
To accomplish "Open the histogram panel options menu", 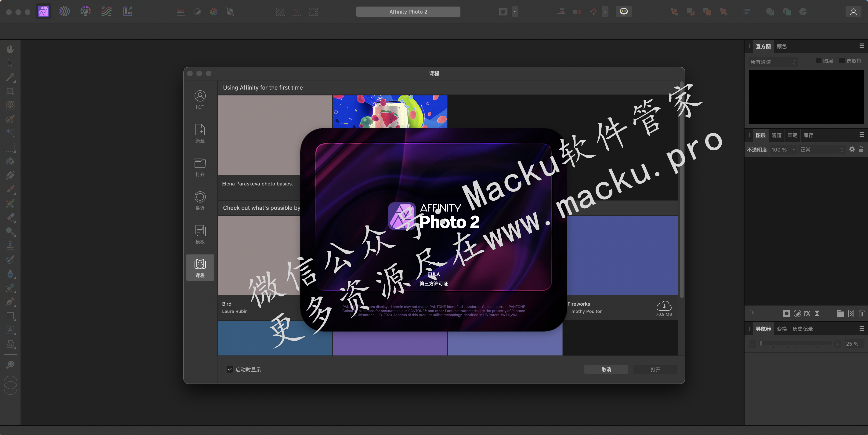I will pos(862,46).
